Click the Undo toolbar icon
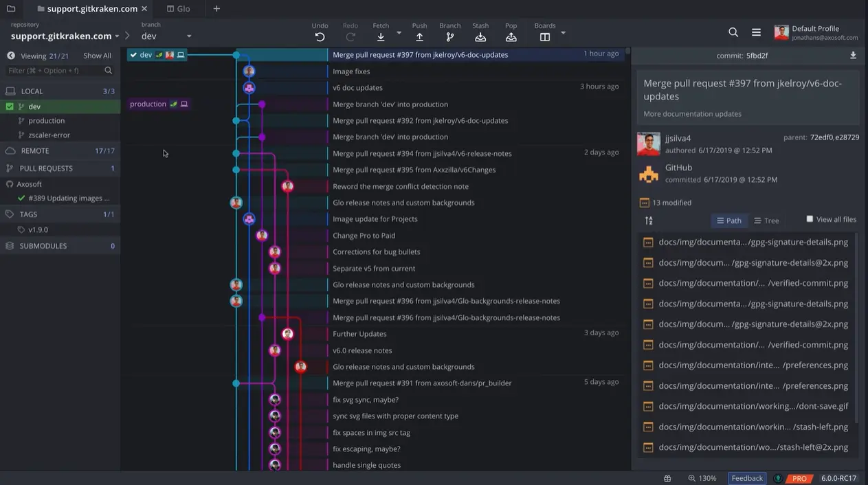868x485 pixels. click(x=320, y=37)
